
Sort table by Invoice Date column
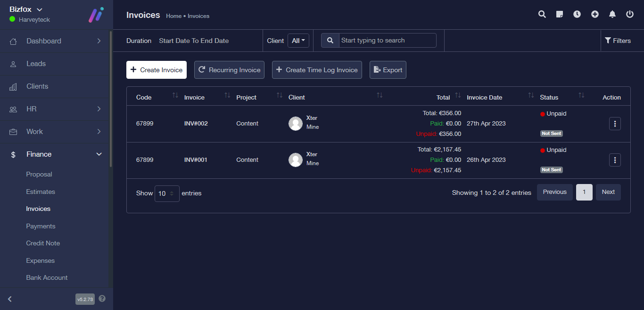(x=531, y=96)
